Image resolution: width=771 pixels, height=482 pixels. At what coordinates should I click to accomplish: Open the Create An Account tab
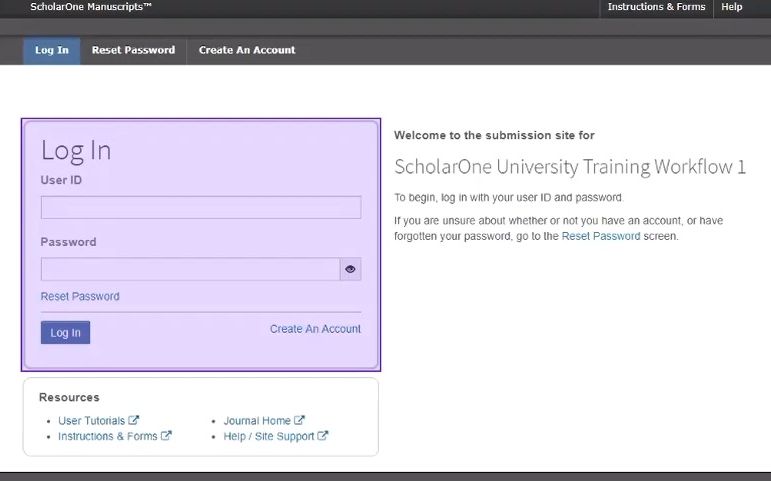(x=247, y=50)
